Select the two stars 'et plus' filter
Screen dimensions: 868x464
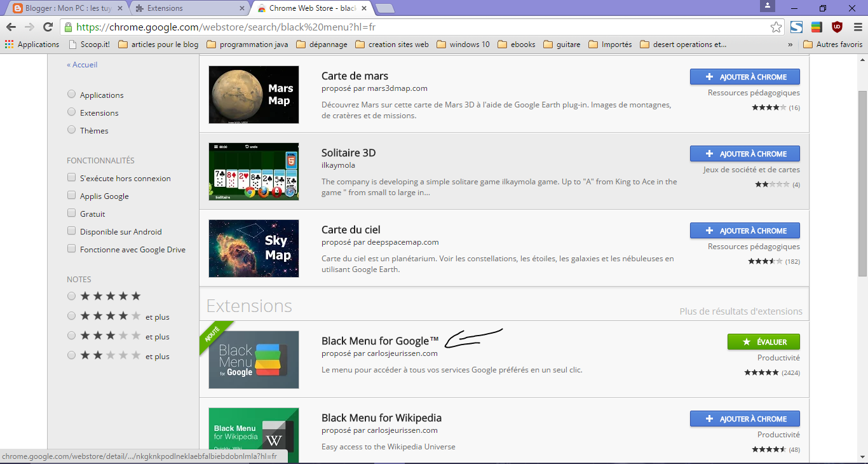[x=71, y=355]
